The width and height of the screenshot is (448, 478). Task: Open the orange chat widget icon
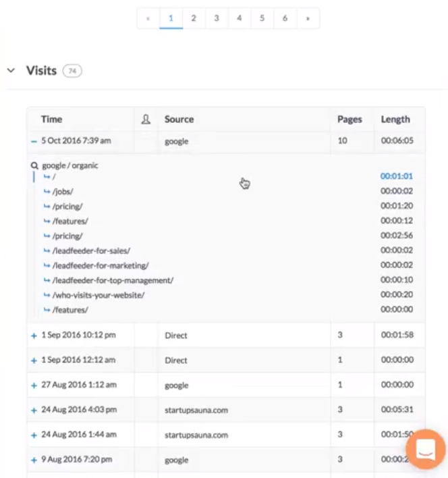click(x=425, y=449)
